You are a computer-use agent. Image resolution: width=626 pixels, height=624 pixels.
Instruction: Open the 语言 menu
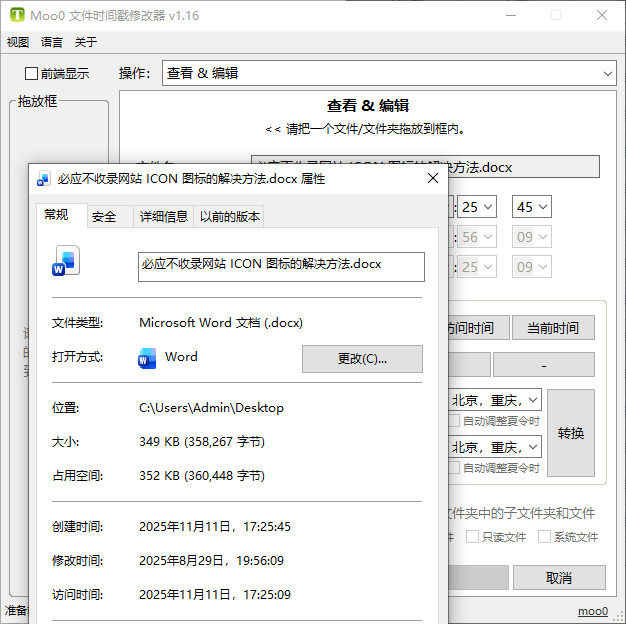(52, 42)
